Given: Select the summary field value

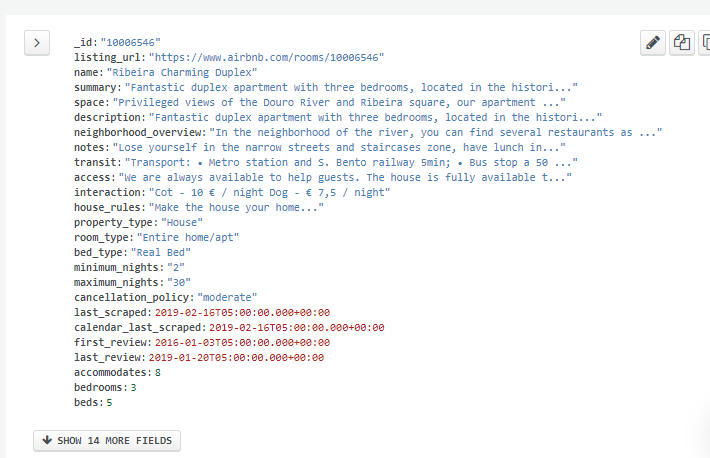Looking at the screenshot, I should click(x=351, y=87).
